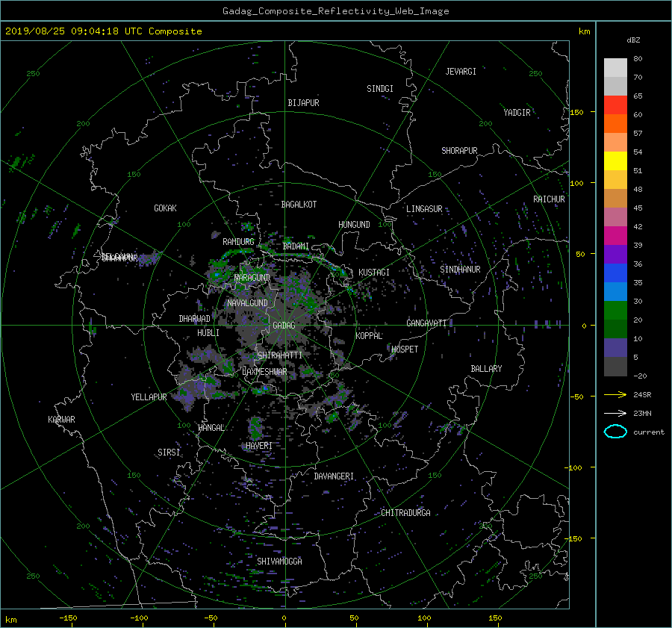This screenshot has height=628, width=672.
Task: Click the BADAMI city label
Action: pyautogui.click(x=296, y=246)
